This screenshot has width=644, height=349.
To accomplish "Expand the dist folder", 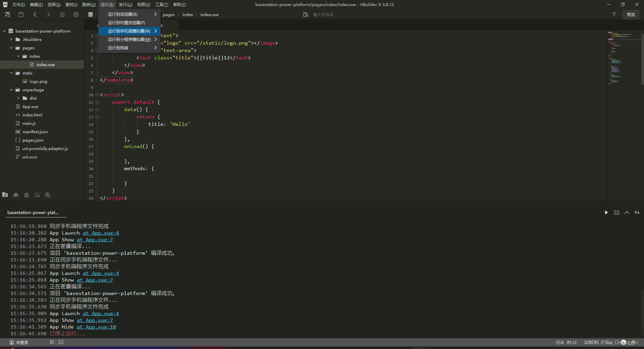I will point(18,98).
